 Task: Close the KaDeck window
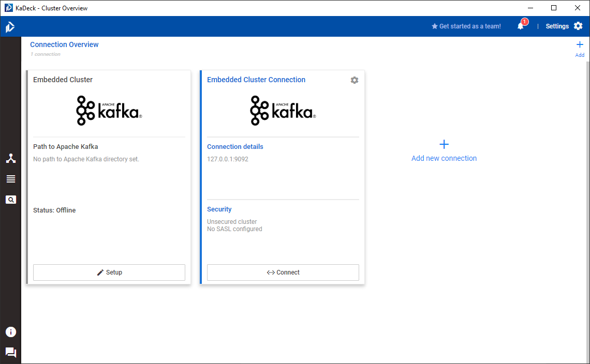pyautogui.click(x=578, y=8)
